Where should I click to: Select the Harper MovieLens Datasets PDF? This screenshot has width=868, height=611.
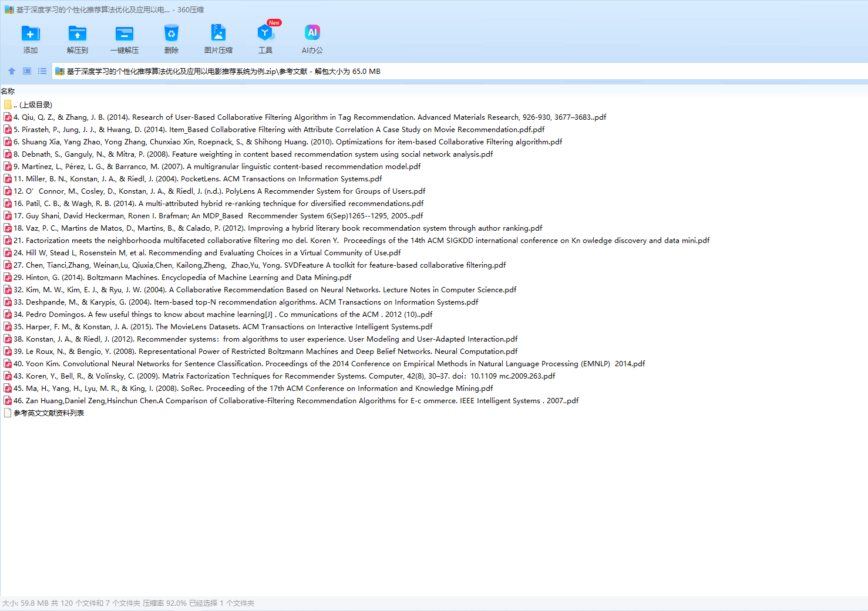click(223, 327)
